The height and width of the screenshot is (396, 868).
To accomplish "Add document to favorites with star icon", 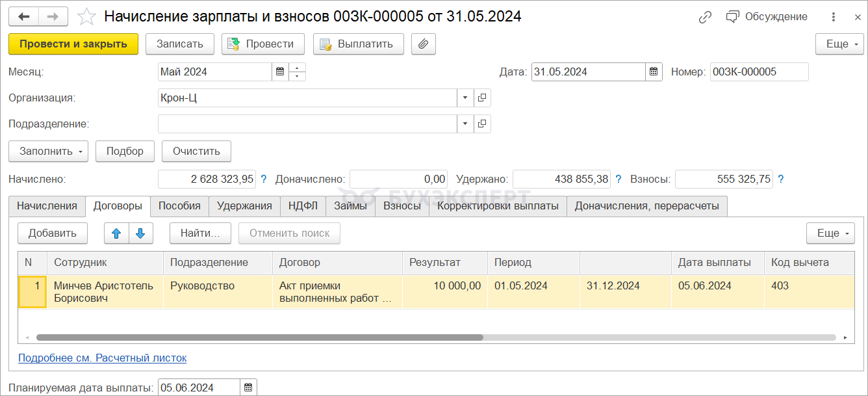I will click(x=86, y=17).
